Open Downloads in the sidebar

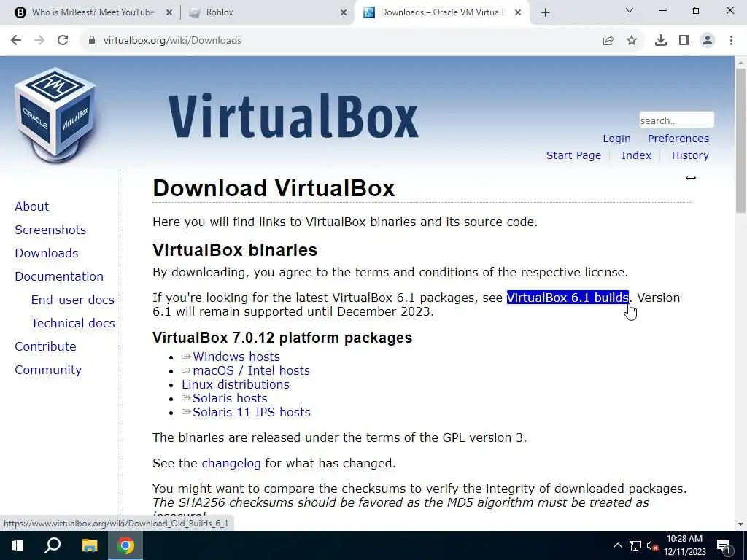click(46, 253)
